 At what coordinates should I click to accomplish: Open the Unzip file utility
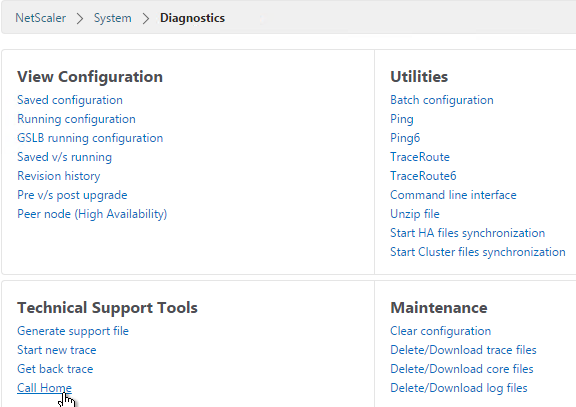415,214
